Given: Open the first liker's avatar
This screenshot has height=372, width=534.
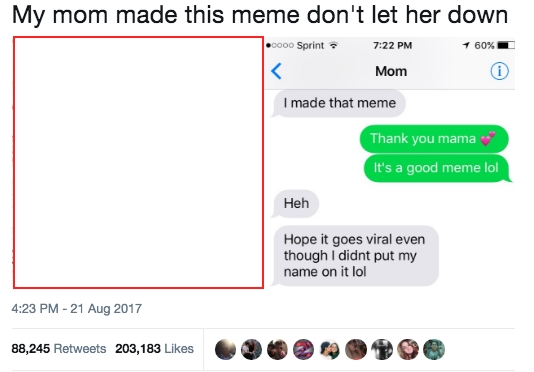Looking at the screenshot, I should (x=225, y=349).
